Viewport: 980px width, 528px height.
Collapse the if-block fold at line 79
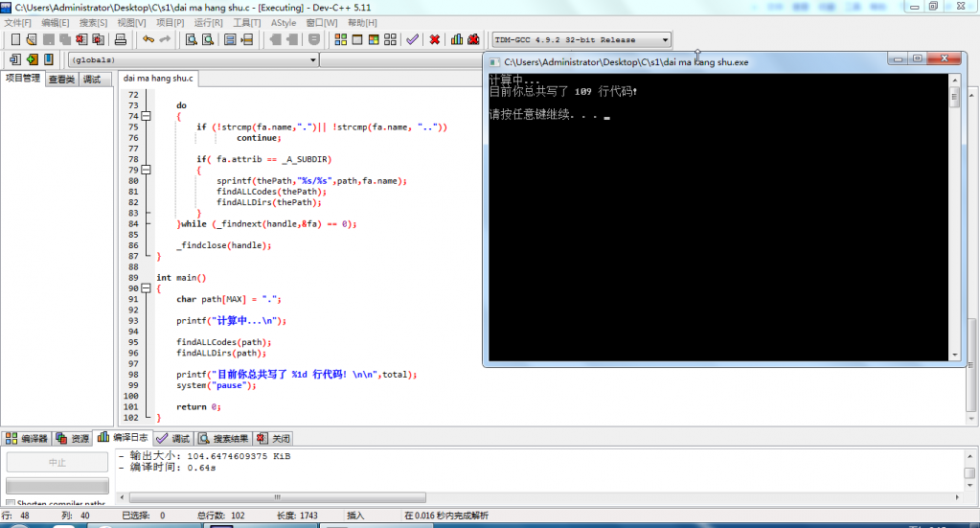click(x=146, y=170)
